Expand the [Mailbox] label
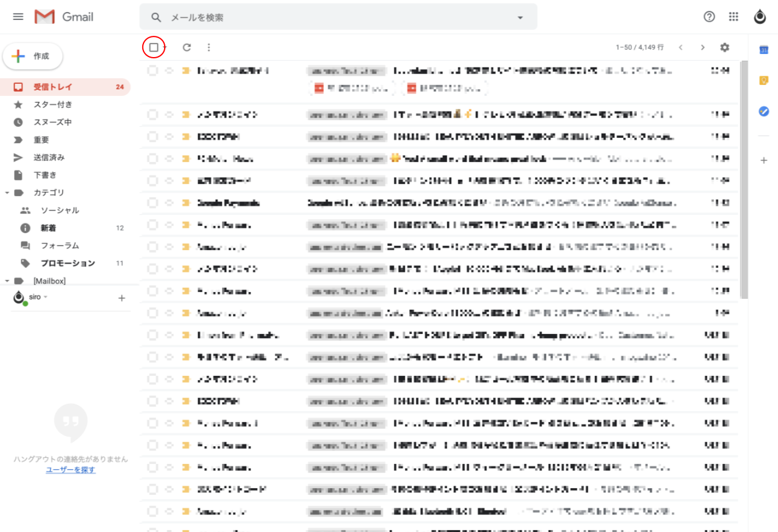The width and height of the screenshot is (778, 532). tap(7, 281)
